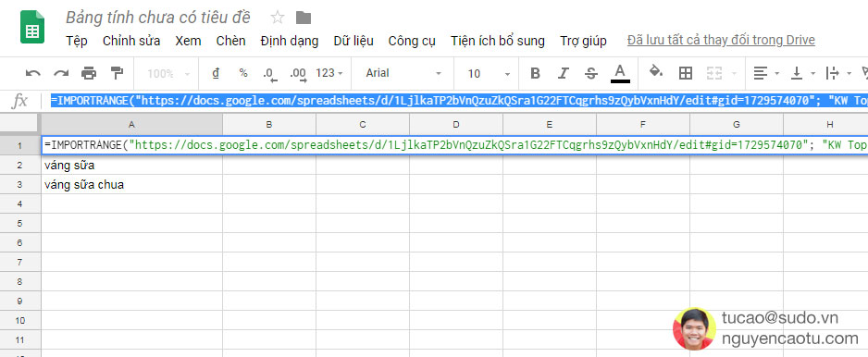This screenshot has height=357, width=868.
Task: Expand the 123 number format dropdown
Action: click(329, 73)
